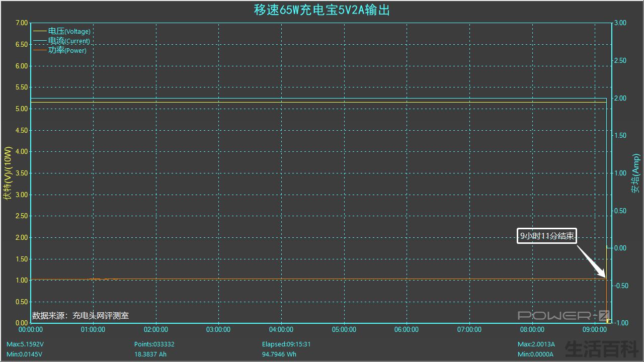Click the 5.50 axis tick label
Viewport: 644px width, 362px height.
point(22,87)
